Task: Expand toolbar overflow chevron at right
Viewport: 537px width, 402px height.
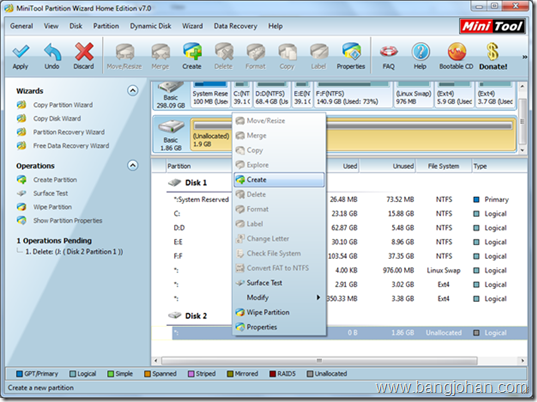Action: [x=524, y=57]
